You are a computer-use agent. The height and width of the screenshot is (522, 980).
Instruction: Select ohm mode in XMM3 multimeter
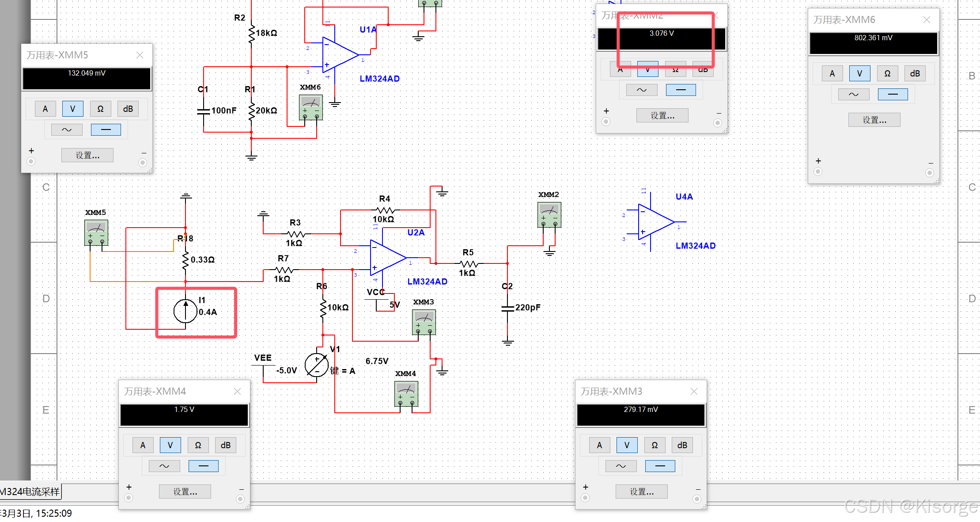(655, 445)
